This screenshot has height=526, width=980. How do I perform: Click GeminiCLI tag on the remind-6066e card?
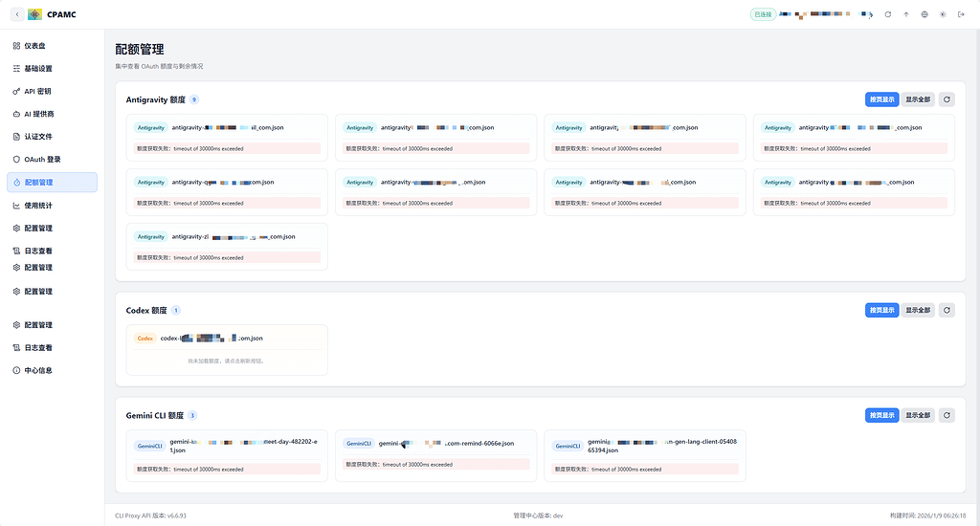[359, 444]
